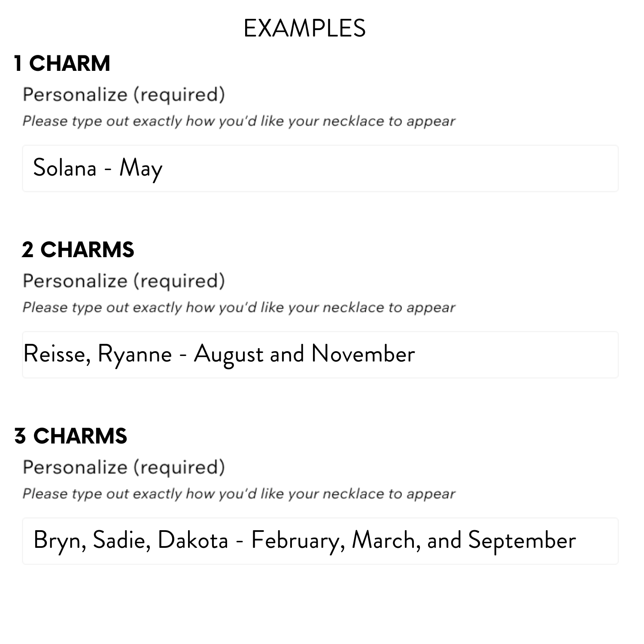Click the italic instruction text under 1 CHARM
644x644 pixels.
tap(239, 121)
